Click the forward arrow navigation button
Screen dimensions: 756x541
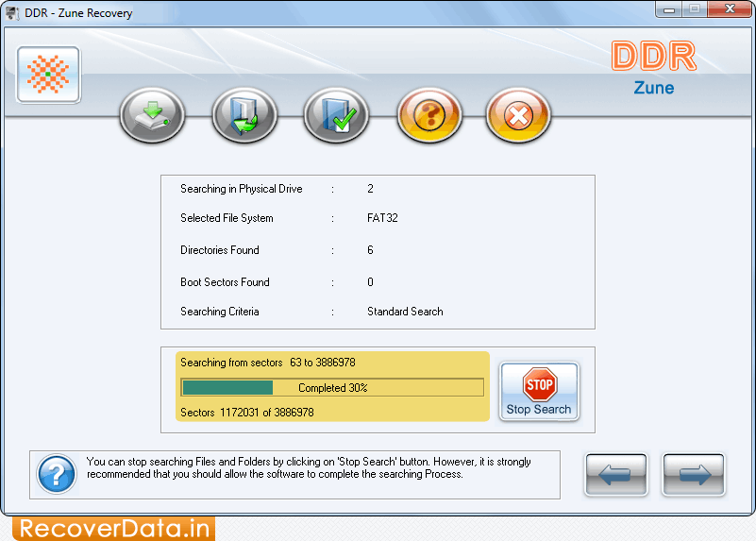(694, 475)
